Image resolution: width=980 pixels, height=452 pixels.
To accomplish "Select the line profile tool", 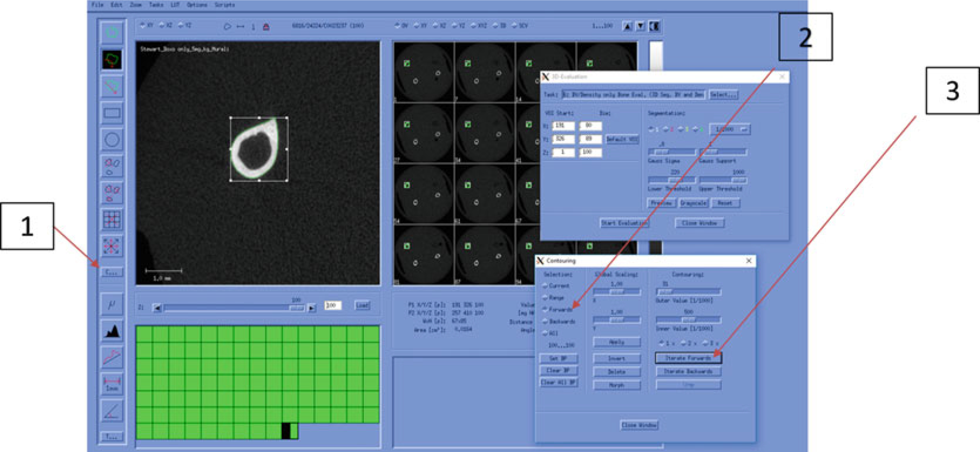I will [111, 357].
